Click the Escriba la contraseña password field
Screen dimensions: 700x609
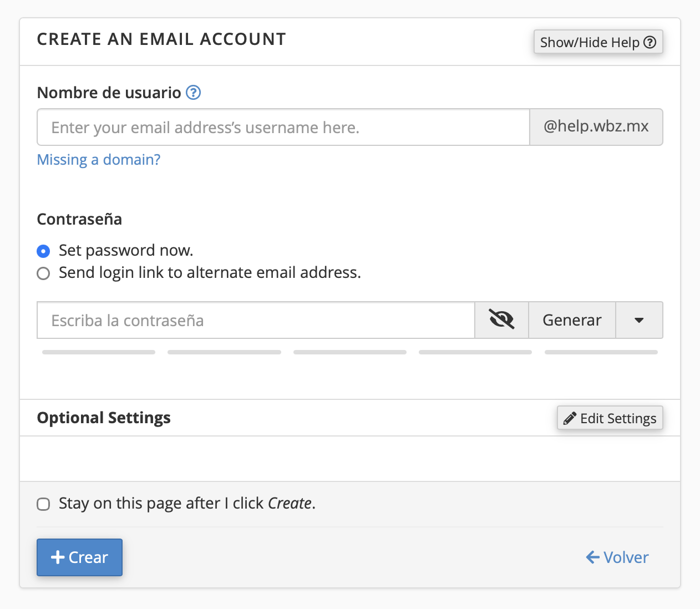255,321
